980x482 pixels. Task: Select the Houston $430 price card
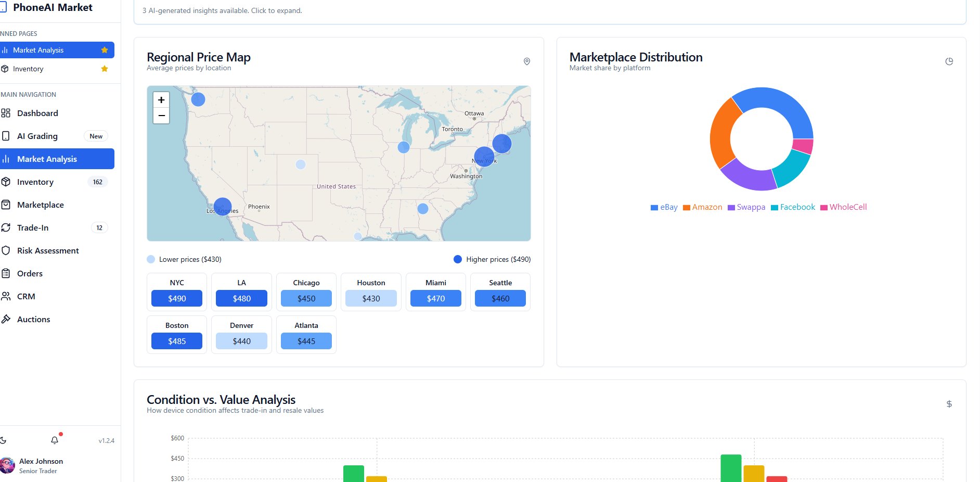[x=371, y=292]
